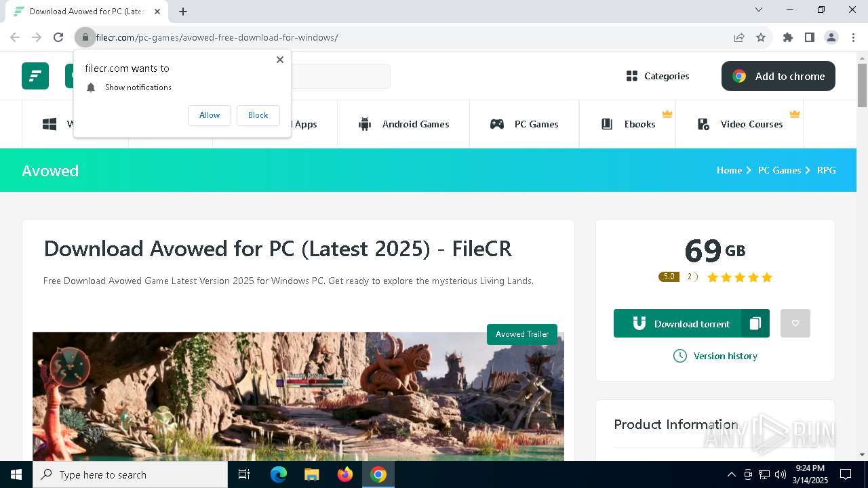Click the Android robot icon
The width and height of the screenshot is (868, 488).
(x=365, y=124)
